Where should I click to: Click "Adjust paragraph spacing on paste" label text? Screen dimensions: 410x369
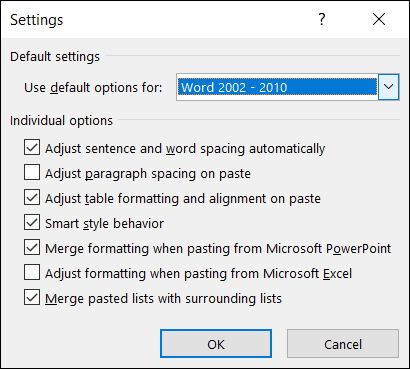[x=148, y=174]
